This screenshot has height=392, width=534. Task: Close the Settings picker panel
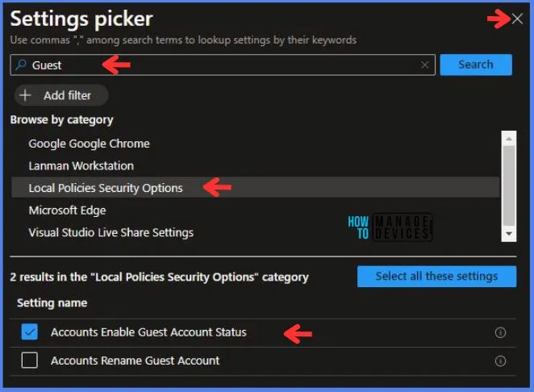[517, 19]
